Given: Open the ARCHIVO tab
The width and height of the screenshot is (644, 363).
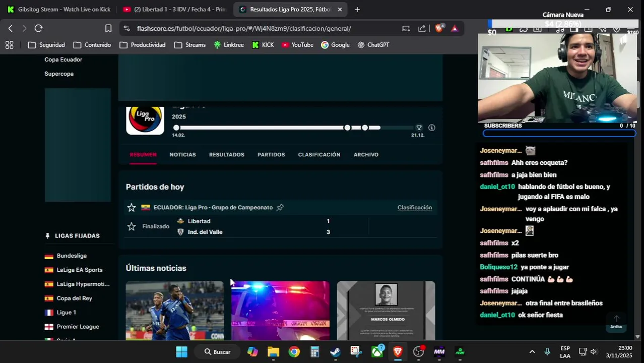Looking at the screenshot, I should [x=366, y=155].
